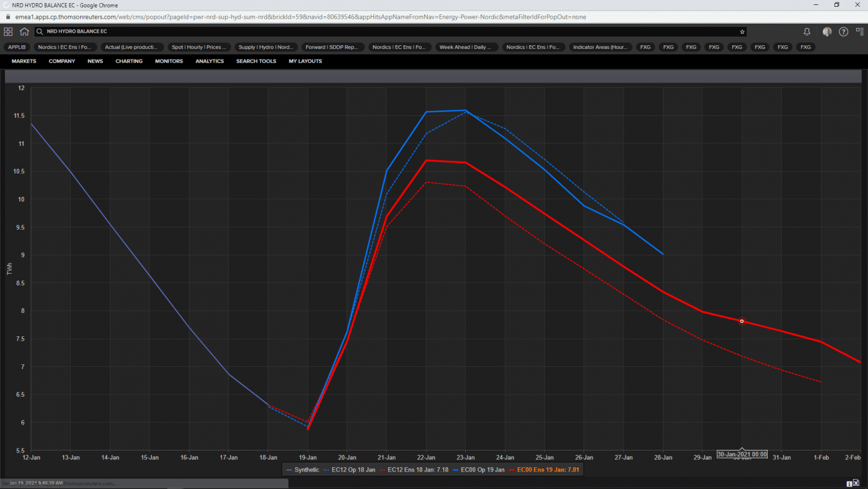This screenshot has width=868, height=489.
Task: Open the user profile avatar
Action: [x=827, y=32]
